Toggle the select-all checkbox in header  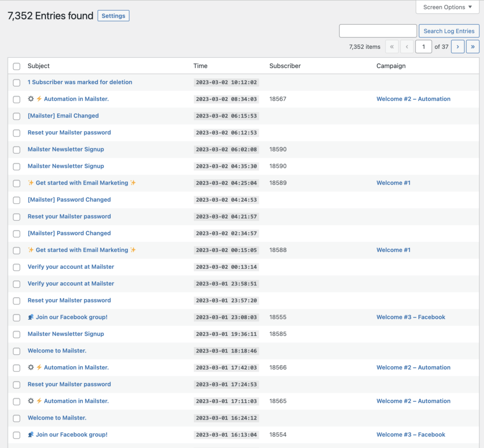point(17,66)
